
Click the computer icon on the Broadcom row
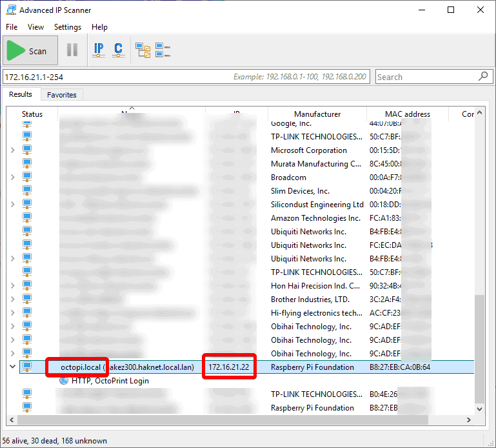[27, 177]
